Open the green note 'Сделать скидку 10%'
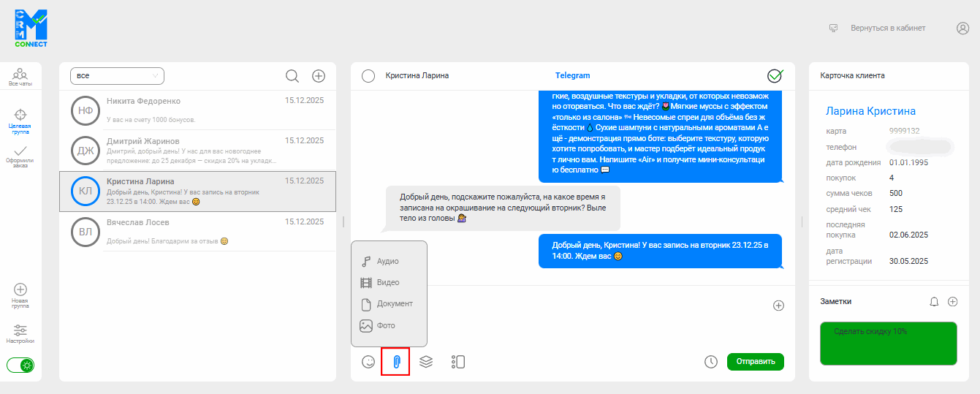The image size is (980, 394). (x=888, y=344)
